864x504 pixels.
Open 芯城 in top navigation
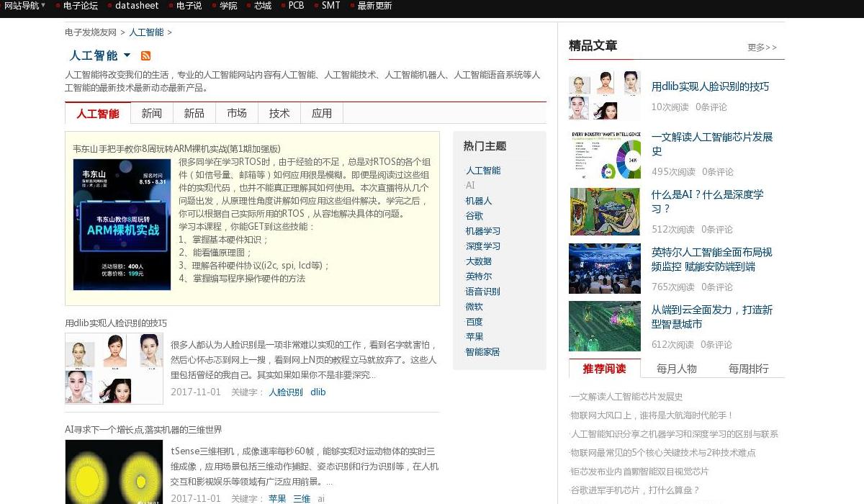[263, 5]
